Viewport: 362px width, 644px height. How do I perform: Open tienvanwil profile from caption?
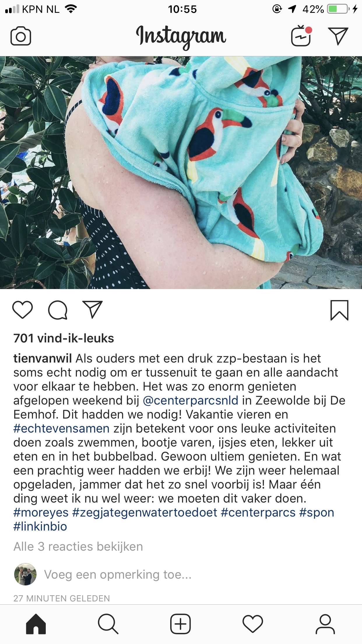pos(43,358)
